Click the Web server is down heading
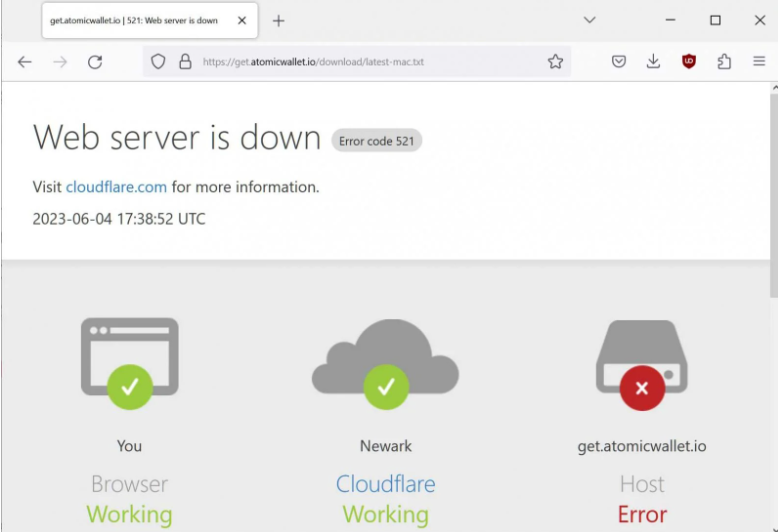The height and width of the screenshot is (532, 778). [177, 137]
